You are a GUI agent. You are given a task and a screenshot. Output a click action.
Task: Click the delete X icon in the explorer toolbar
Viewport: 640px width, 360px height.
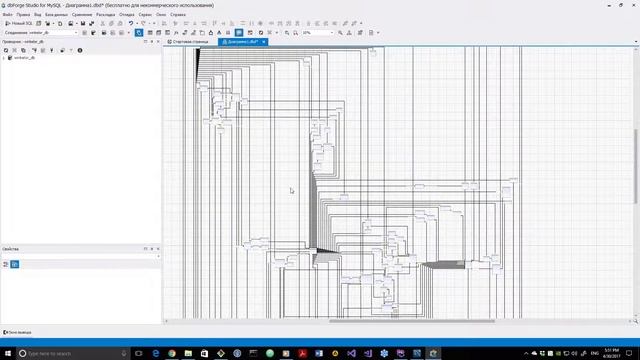coord(15,50)
